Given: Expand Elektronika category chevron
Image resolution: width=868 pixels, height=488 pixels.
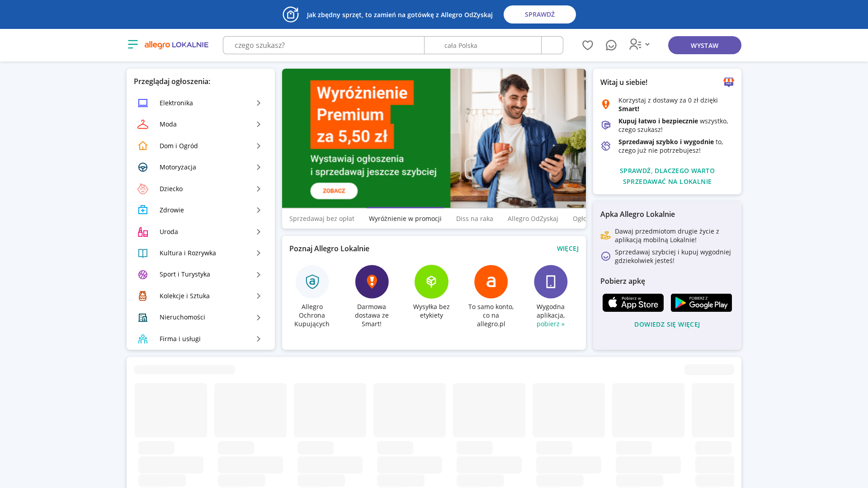Looking at the screenshot, I should 259,103.
